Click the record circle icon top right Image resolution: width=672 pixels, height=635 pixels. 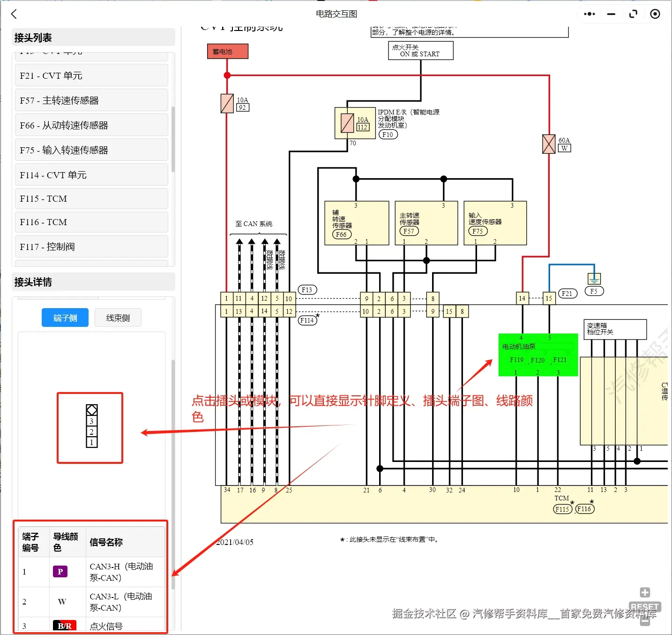[655, 14]
